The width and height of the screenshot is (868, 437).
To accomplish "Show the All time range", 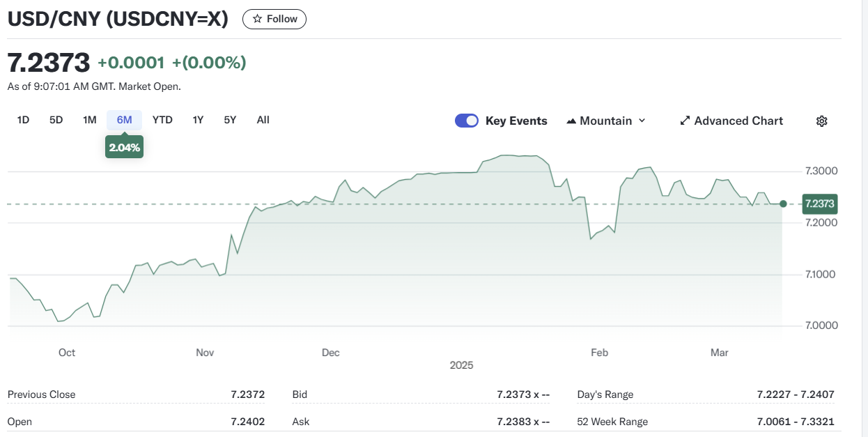I will (x=263, y=120).
